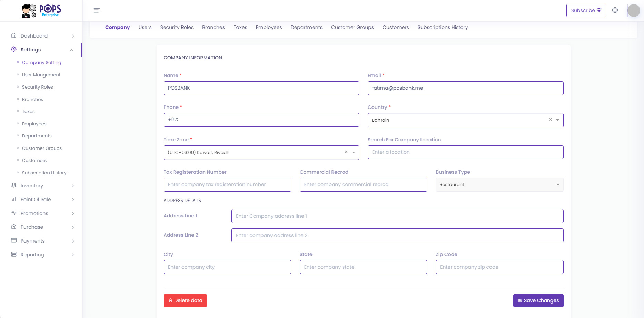
Task: Click the Search For Company Location field
Action: (466, 152)
